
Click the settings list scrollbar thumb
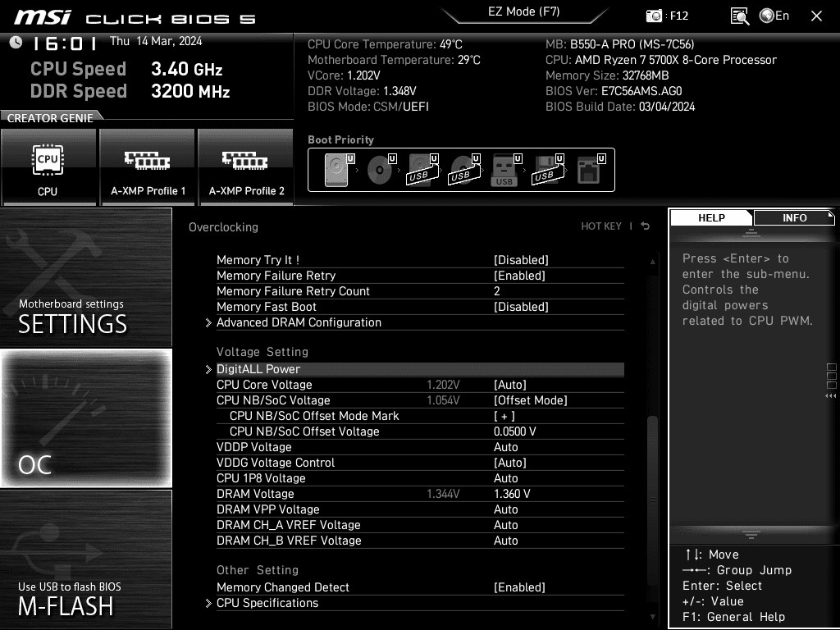click(652, 500)
